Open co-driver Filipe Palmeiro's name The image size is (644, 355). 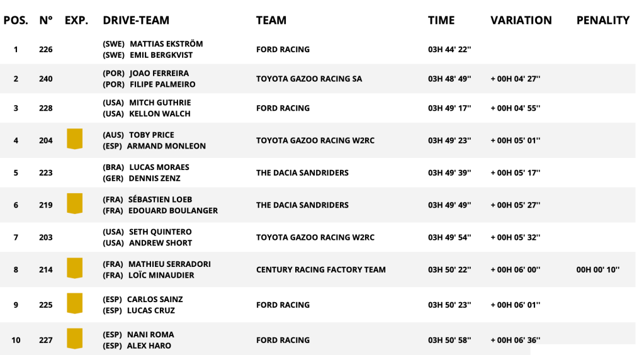tap(162, 84)
